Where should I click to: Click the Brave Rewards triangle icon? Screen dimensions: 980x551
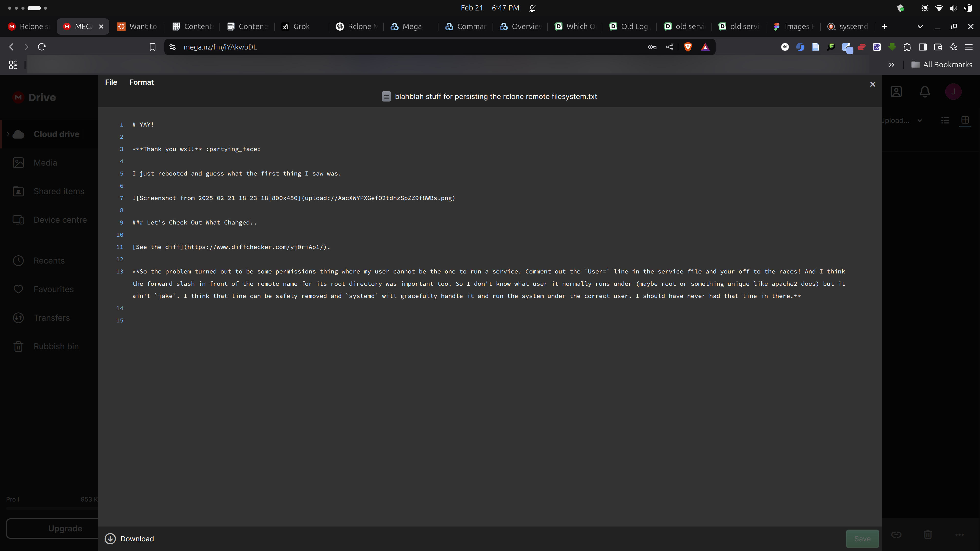coord(705,47)
